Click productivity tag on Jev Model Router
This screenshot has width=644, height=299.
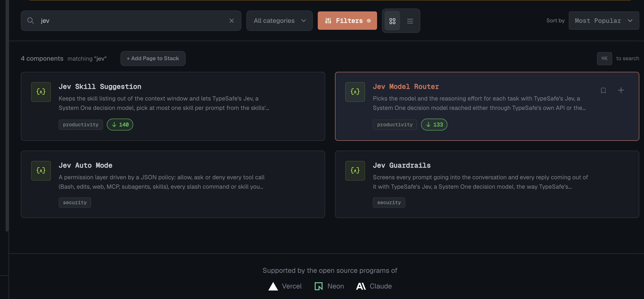[x=395, y=125]
